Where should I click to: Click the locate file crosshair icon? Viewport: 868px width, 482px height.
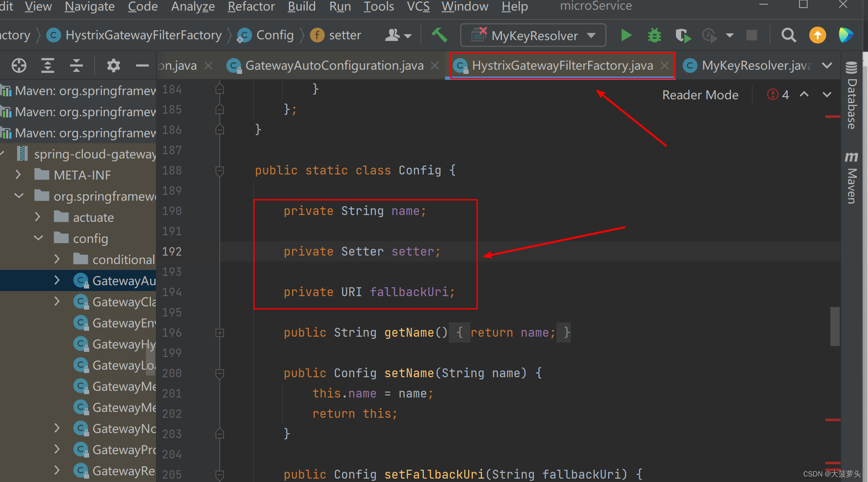pyautogui.click(x=19, y=65)
